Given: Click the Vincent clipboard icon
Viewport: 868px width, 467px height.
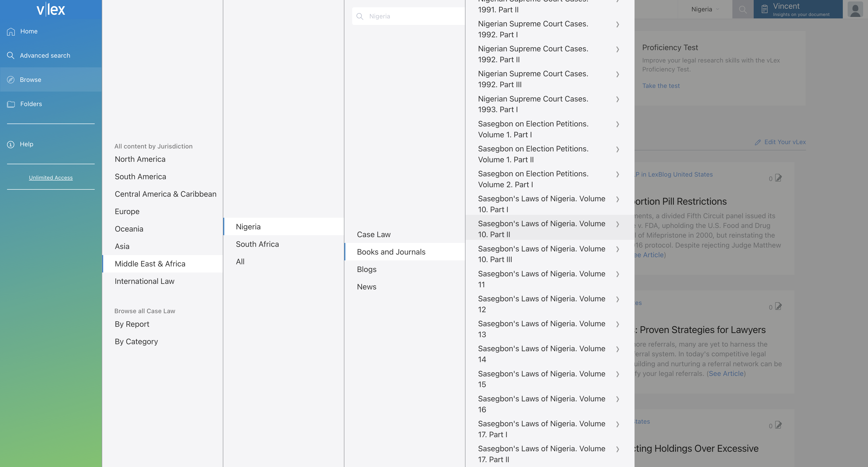Looking at the screenshot, I should click(x=765, y=9).
